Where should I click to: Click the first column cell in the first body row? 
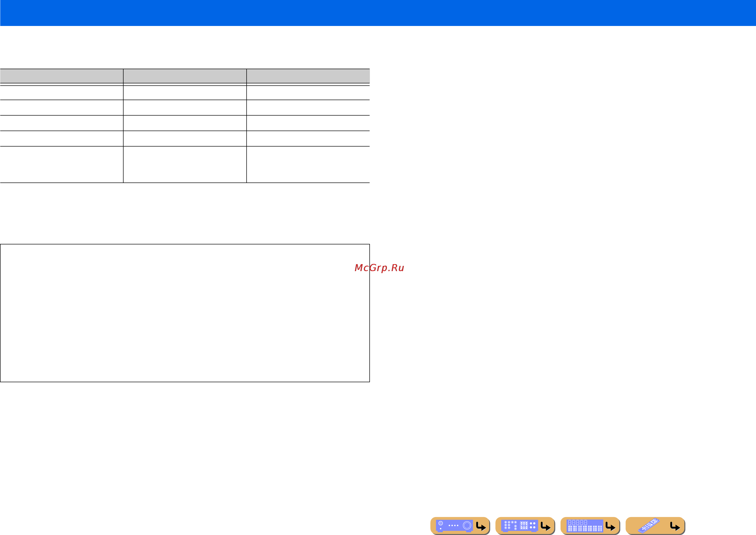click(62, 93)
